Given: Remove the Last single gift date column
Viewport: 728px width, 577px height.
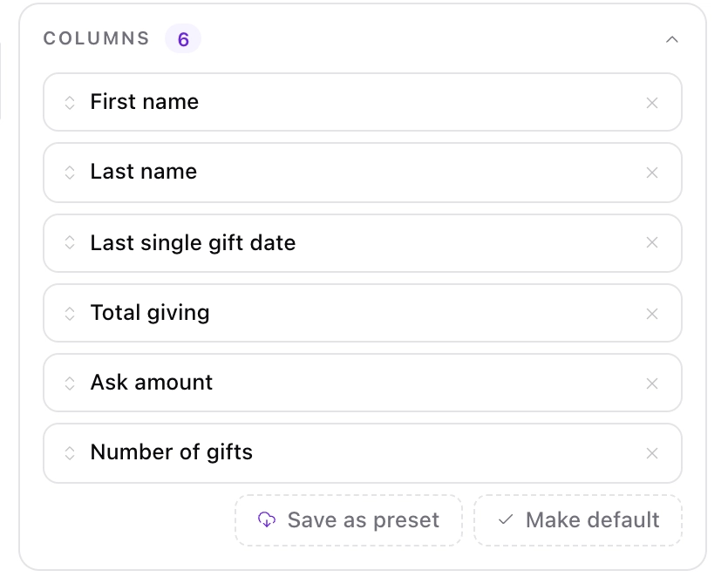Looking at the screenshot, I should 652,242.
